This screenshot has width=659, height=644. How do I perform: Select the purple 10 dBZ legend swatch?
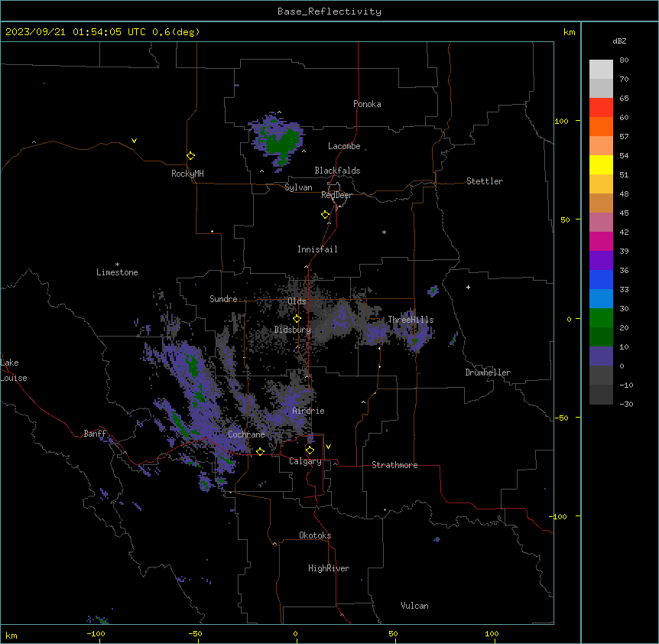coord(601,356)
